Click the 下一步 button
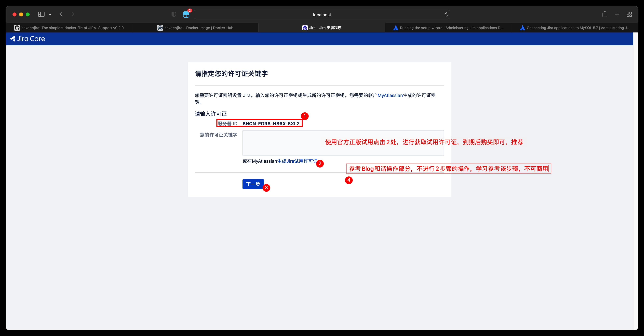 [x=253, y=184]
